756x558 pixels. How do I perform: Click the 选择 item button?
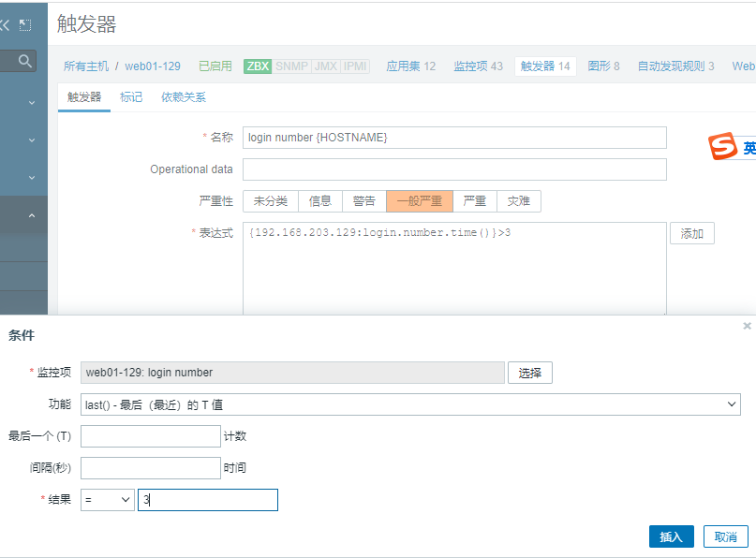click(x=530, y=373)
